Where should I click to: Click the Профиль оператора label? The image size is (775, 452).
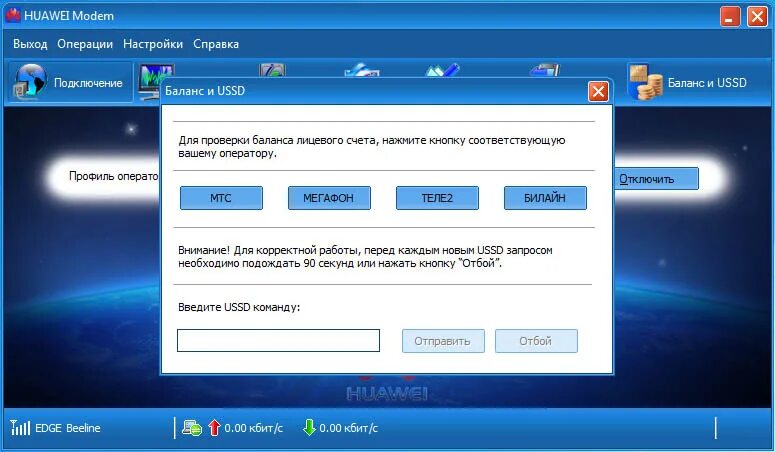tap(114, 176)
